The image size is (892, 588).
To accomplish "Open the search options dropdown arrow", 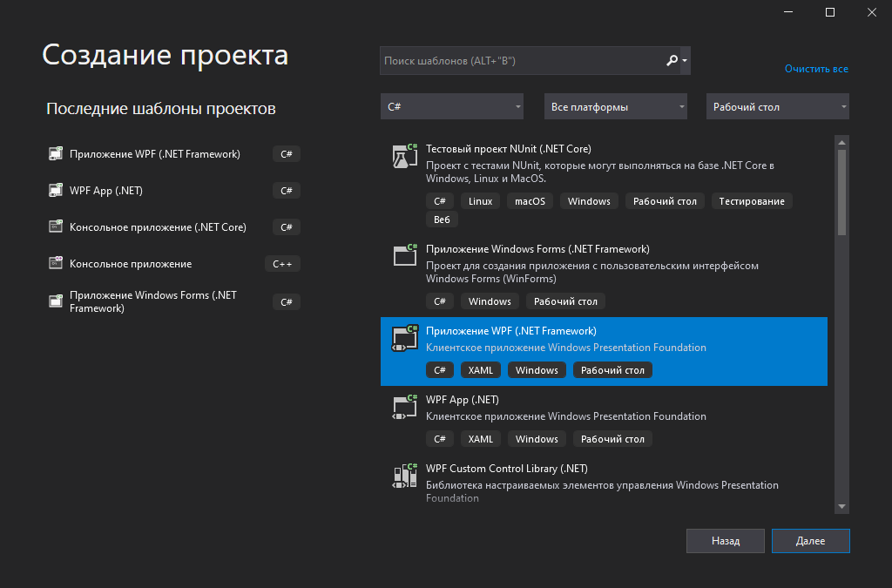I will [685, 61].
